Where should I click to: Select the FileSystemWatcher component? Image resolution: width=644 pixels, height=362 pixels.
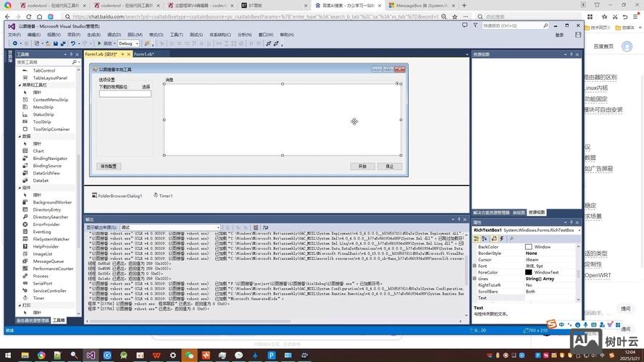[51, 239]
